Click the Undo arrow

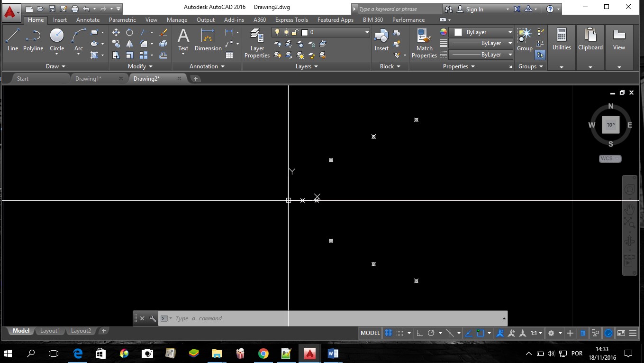tap(86, 9)
